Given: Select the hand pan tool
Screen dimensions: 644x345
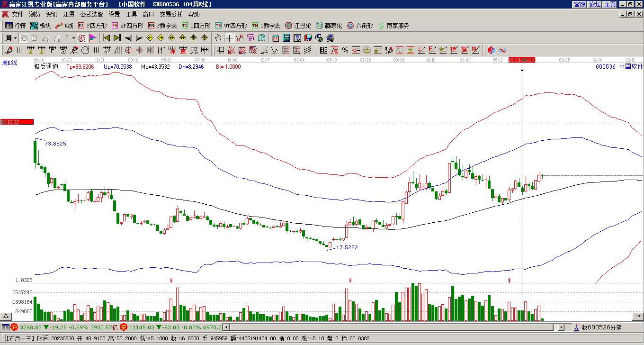Looking at the screenshot, I should pyautogui.click(x=218, y=38).
